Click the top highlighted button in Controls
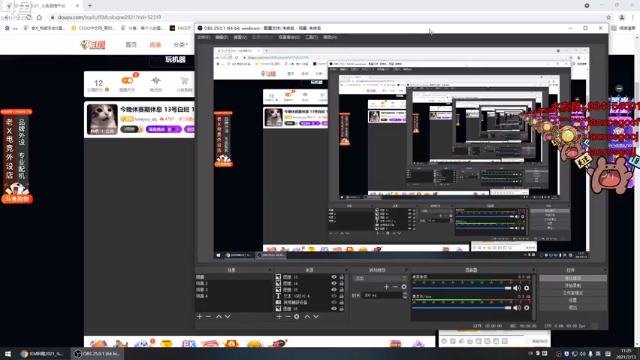The width and height of the screenshot is (640, 360). (x=573, y=278)
